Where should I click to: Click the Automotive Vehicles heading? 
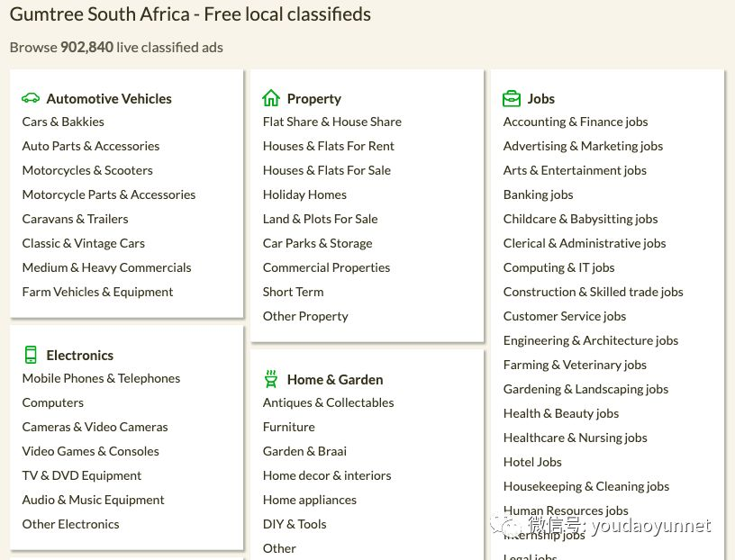(x=109, y=99)
